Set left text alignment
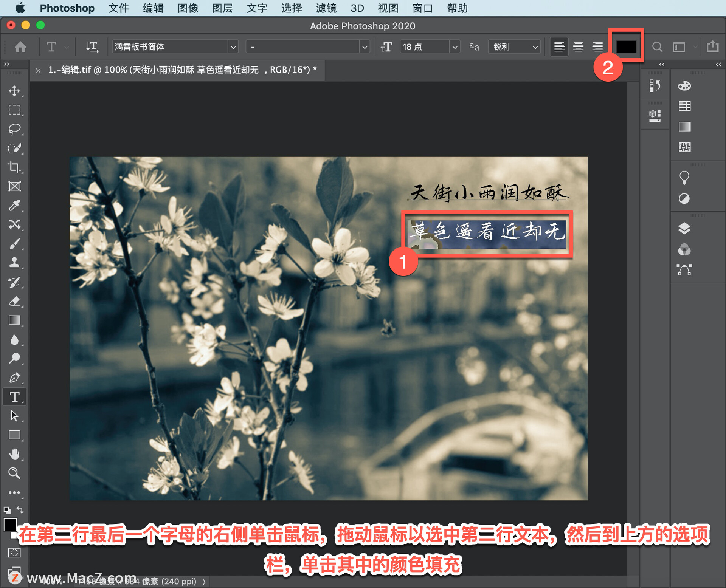This screenshot has width=726, height=588. click(559, 46)
